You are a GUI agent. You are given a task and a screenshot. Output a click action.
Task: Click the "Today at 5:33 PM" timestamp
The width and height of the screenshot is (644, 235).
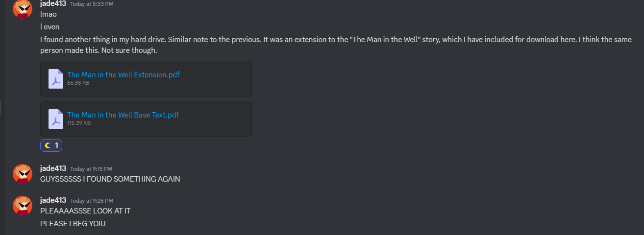coord(91,4)
